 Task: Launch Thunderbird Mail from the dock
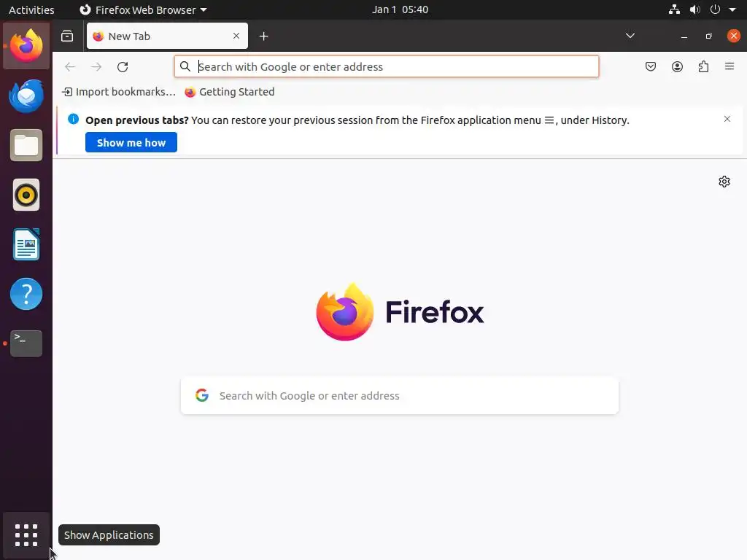click(x=26, y=96)
